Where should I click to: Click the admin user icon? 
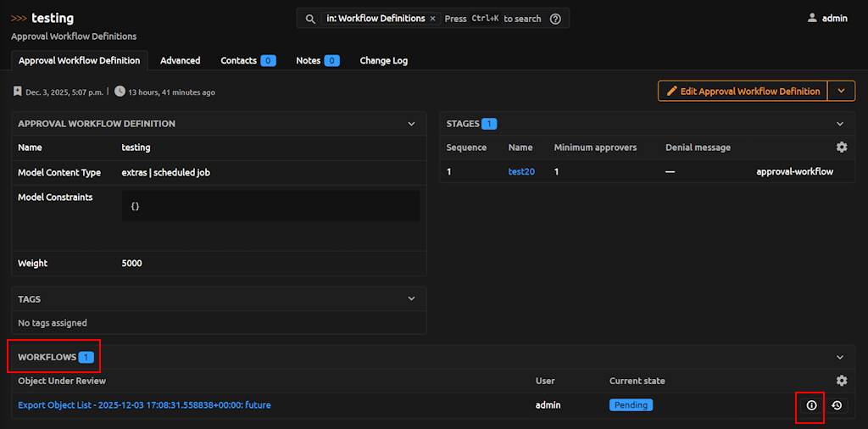tap(812, 18)
